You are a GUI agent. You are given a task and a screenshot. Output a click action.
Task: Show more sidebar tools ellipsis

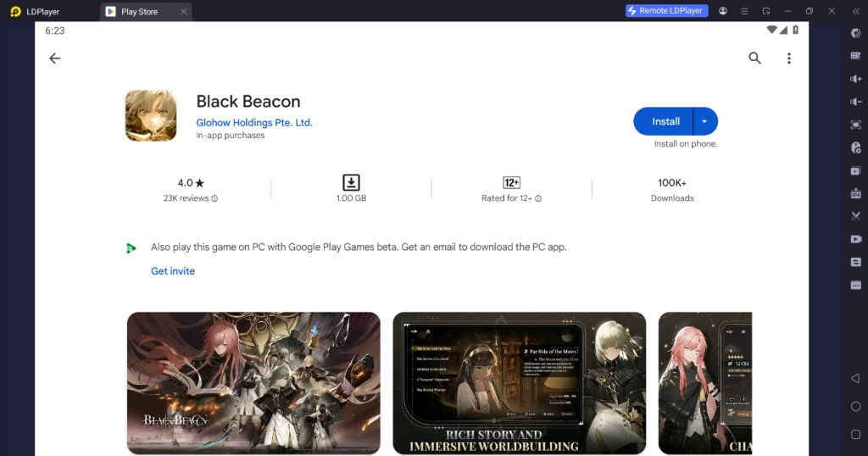coord(856,286)
